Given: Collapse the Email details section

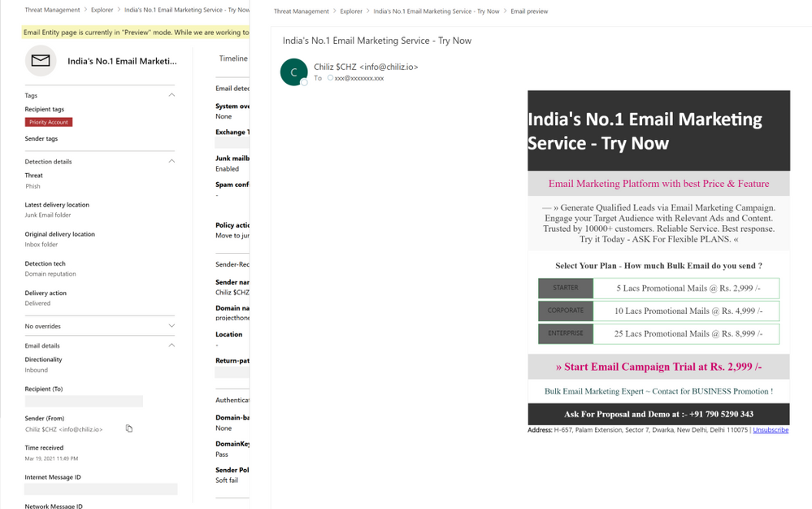Looking at the screenshot, I should [x=172, y=346].
